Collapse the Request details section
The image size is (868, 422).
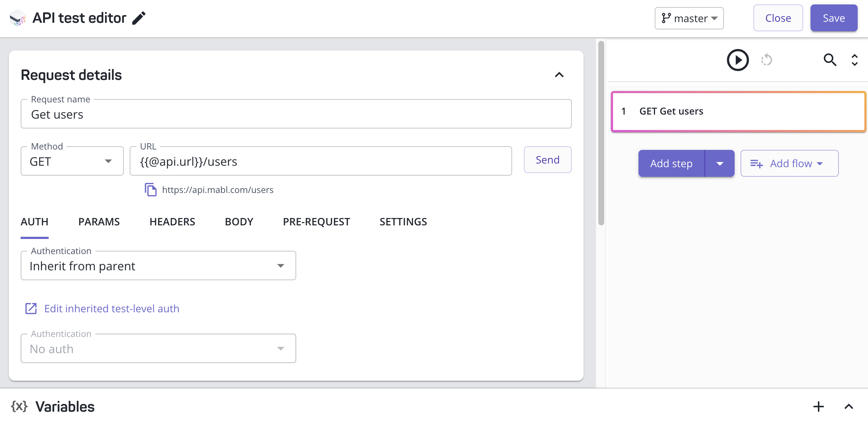[x=559, y=75]
